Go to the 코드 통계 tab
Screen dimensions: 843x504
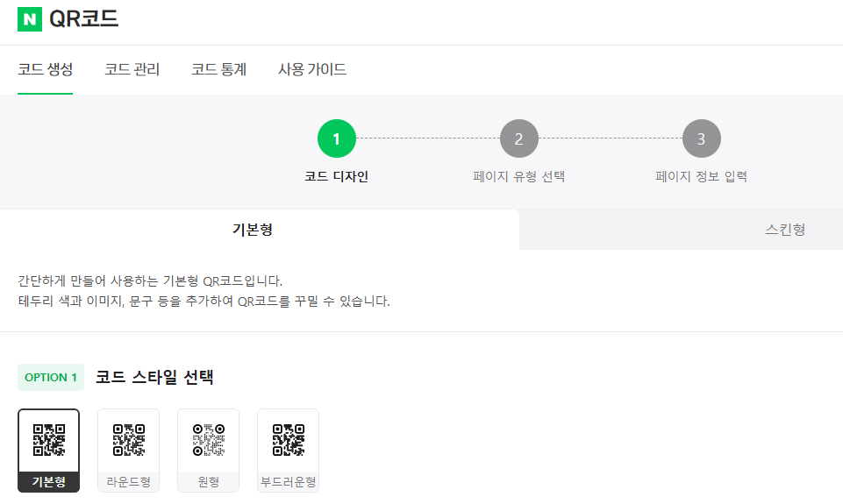[x=218, y=69]
